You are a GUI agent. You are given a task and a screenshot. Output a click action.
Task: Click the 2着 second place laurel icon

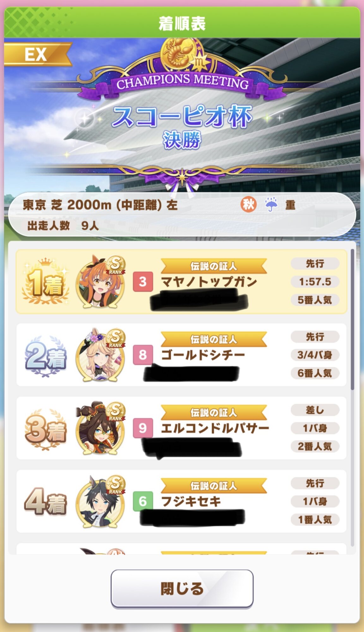(45, 356)
